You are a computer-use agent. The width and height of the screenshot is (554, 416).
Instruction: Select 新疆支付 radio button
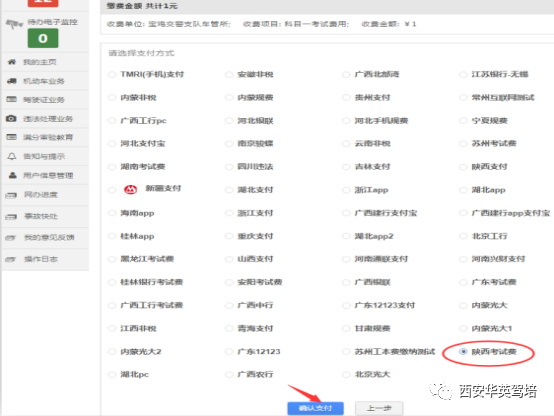point(112,190)
